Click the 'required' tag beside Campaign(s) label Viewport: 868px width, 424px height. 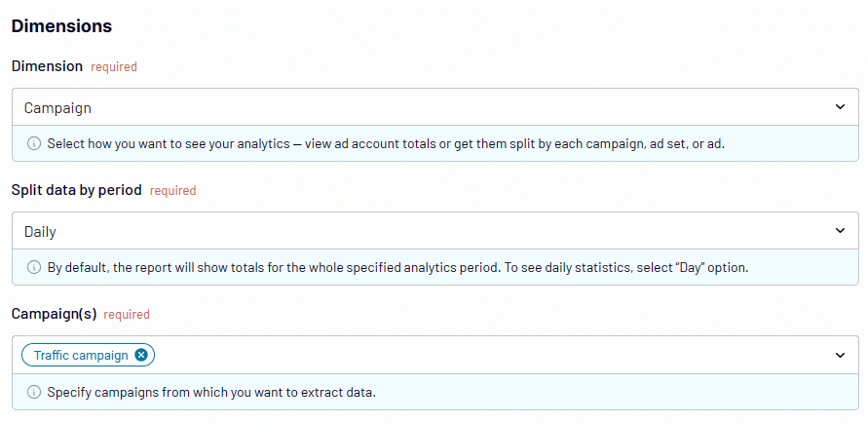127,315
